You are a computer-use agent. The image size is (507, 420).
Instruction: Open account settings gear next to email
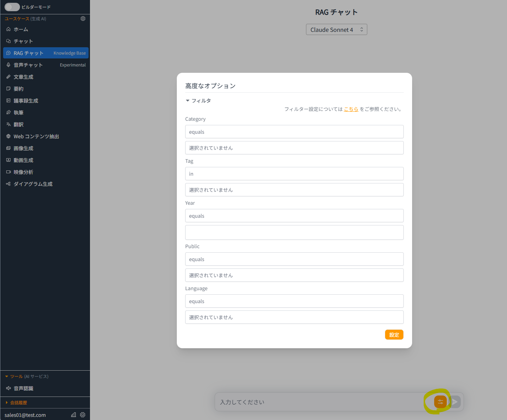83,415
